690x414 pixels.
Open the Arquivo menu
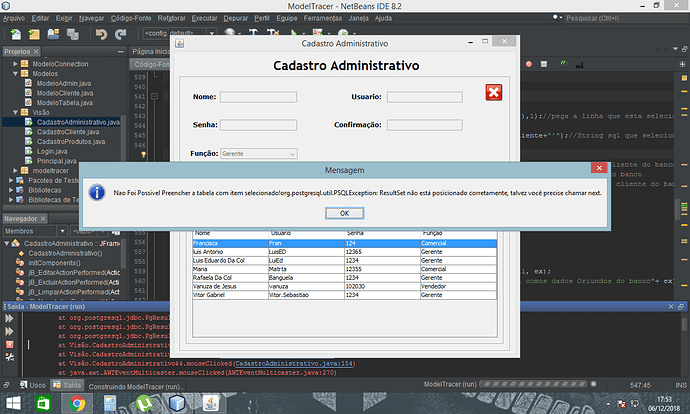[14, 18]
